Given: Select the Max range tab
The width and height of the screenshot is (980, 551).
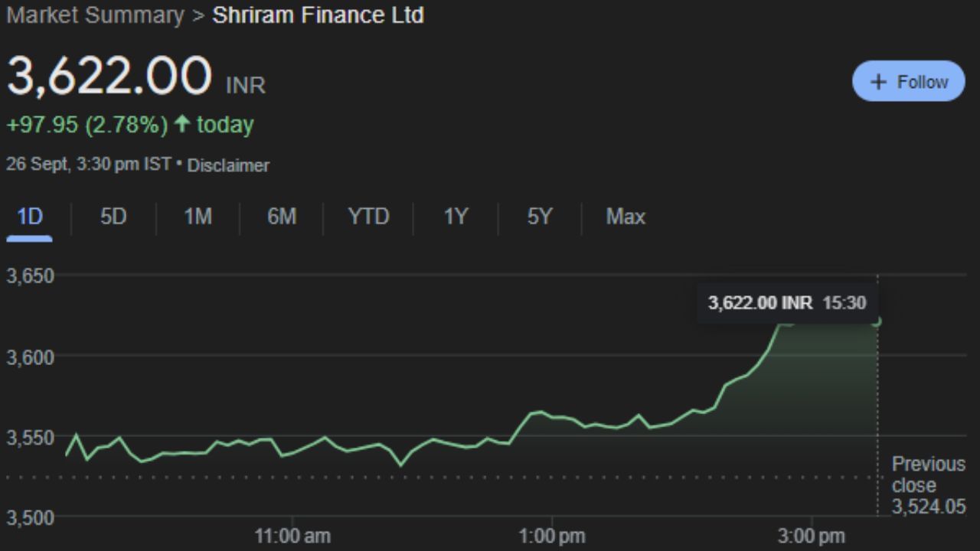Looking at the screenshot, I should click(x=626, y=217).
